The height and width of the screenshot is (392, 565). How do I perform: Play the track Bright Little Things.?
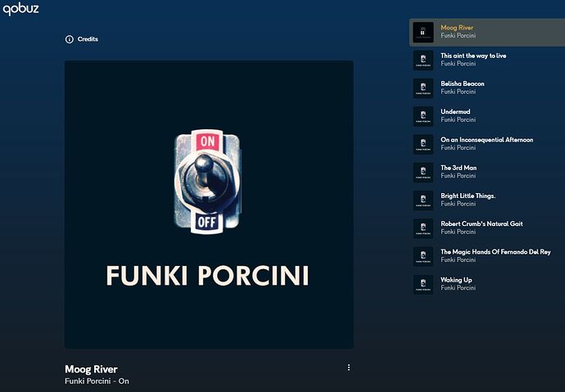click(468, 196)
